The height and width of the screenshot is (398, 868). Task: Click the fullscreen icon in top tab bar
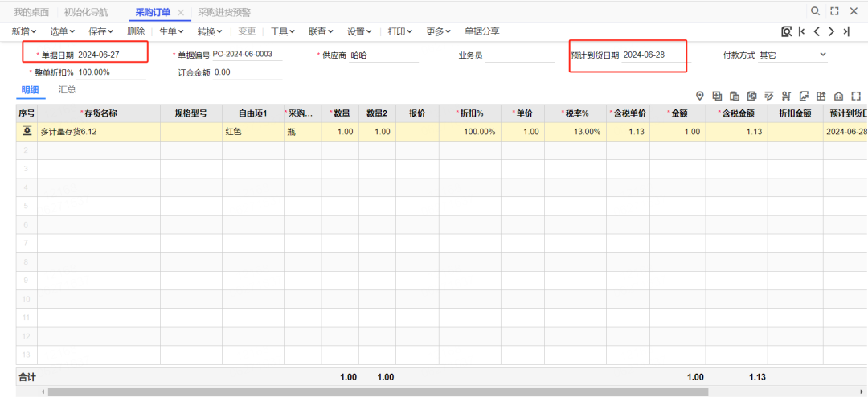[x=835, y=11]
